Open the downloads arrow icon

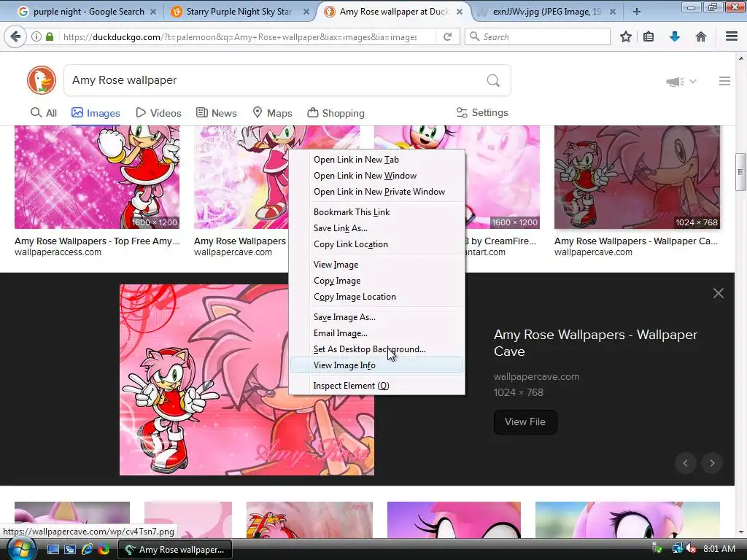(x=675, y=36)
